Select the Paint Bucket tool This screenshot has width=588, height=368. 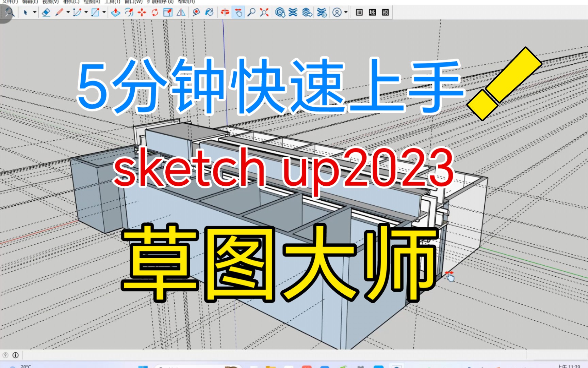point(209,13)
